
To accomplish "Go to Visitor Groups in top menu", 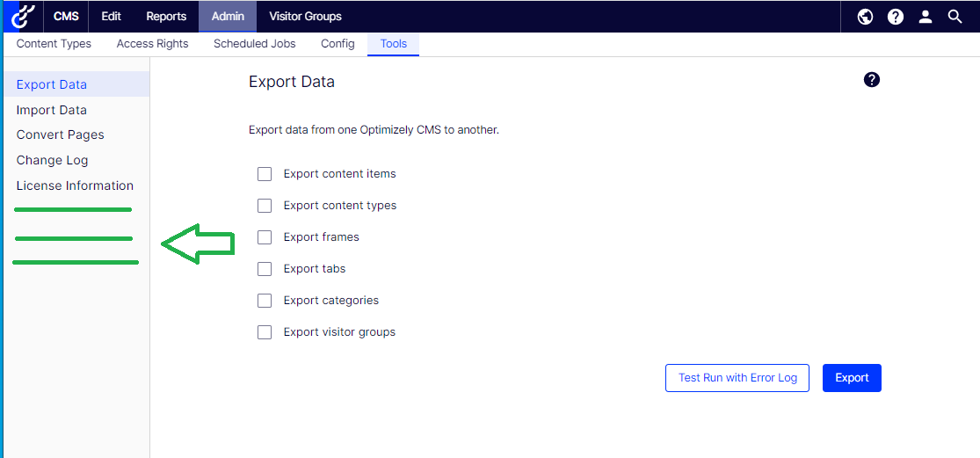I will click(x=305, y=17).
